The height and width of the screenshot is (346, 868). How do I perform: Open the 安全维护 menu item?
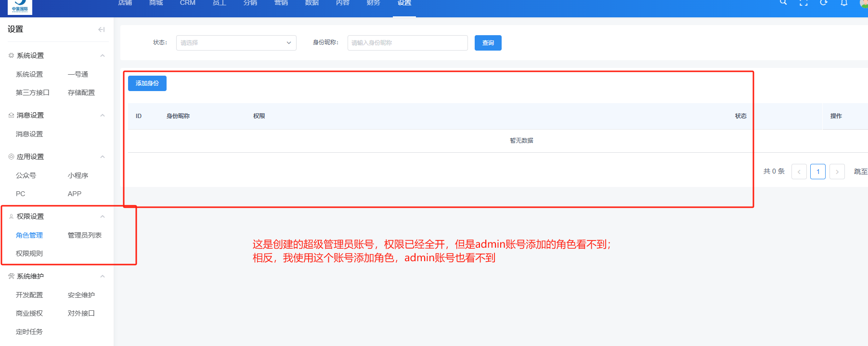tap(81, 295)
